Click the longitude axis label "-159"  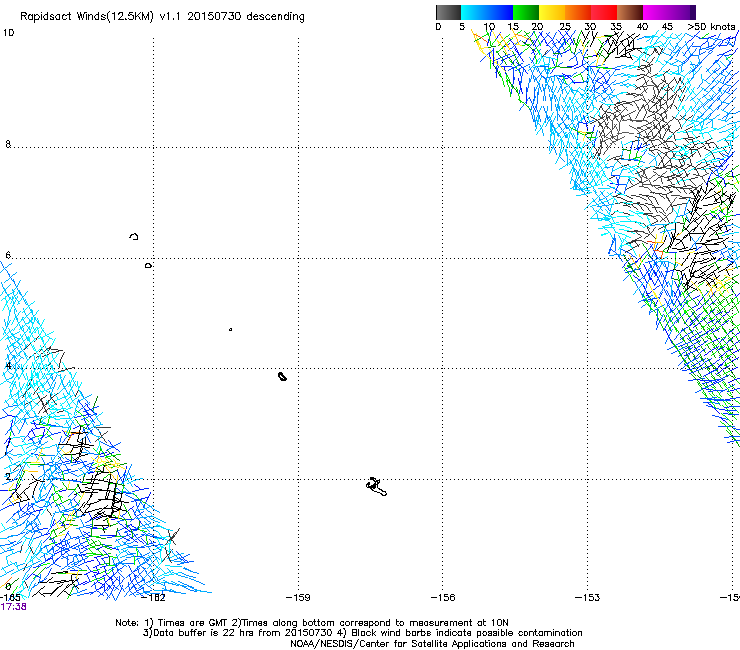tap(298, 597)
